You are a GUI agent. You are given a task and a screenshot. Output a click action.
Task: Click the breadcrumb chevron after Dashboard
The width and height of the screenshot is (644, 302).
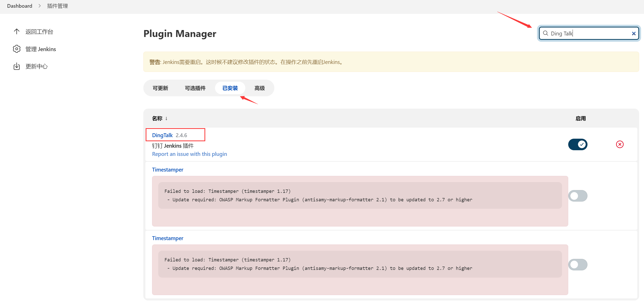click(40, 6)
